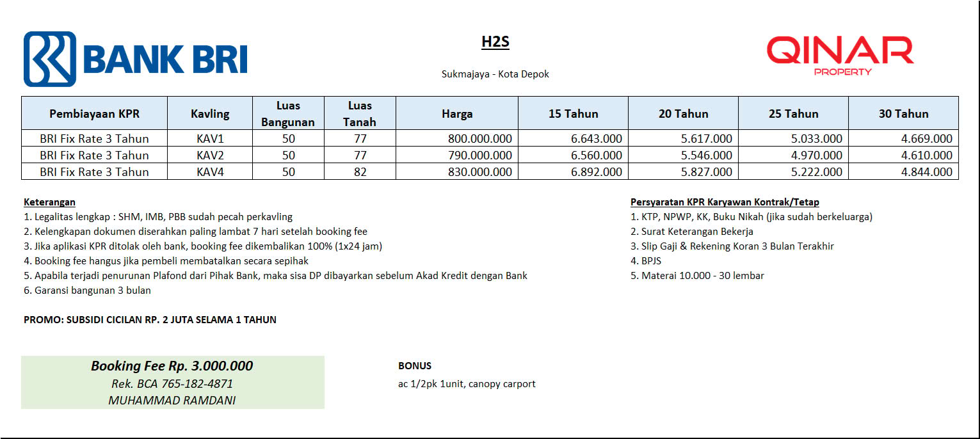Click the Luas Bangunan header cell
Image resolution: width=980 pixels, height=439 pixels.
pos(289,114)
